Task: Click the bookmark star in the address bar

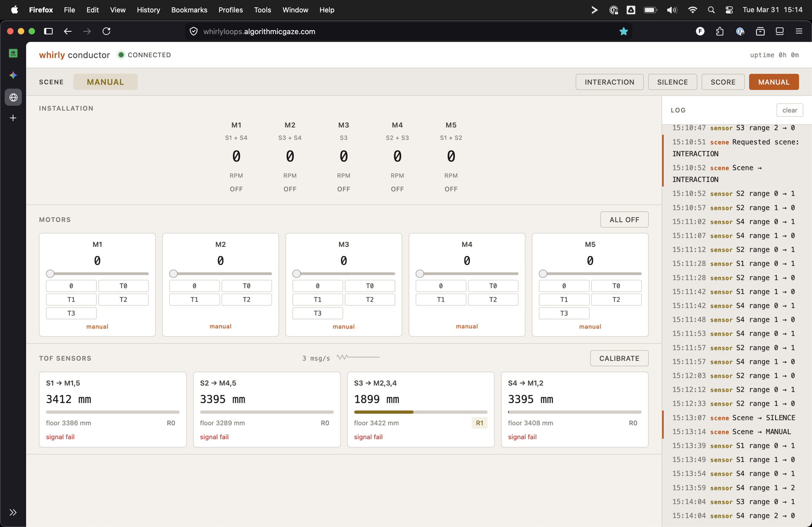Action: [x=624, y=31]
